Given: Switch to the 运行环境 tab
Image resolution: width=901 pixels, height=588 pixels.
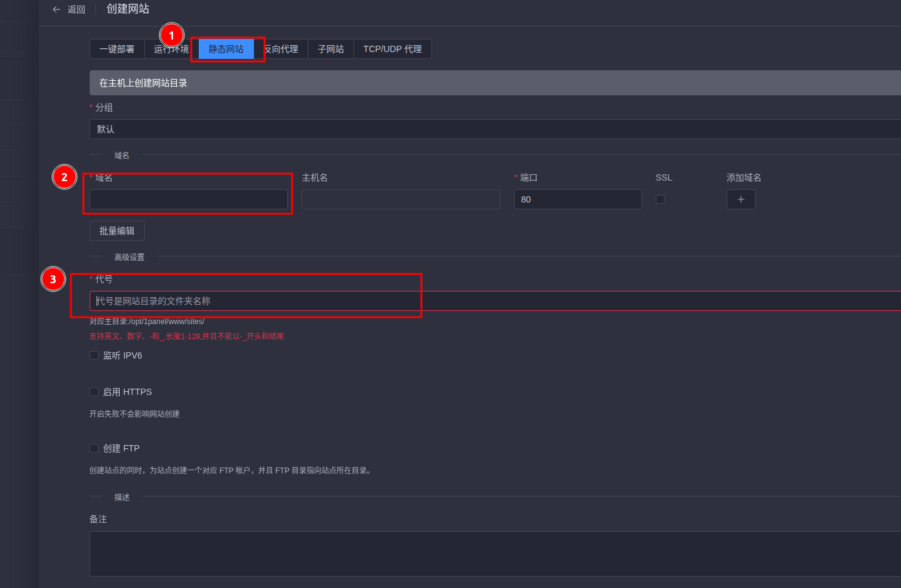Looking at the screenshot, I should [x=171, y=49].
